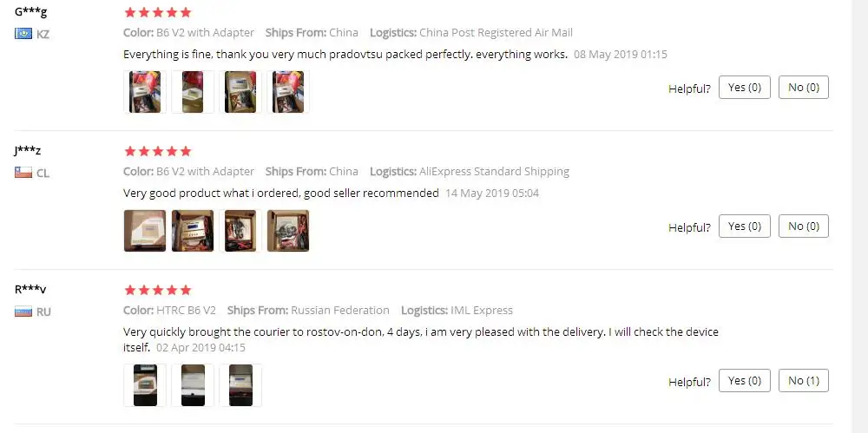Viewport: 868px width, 433px height.
Task: Click the five-star rating on R***v's review
Action: (x=158, y=290)
